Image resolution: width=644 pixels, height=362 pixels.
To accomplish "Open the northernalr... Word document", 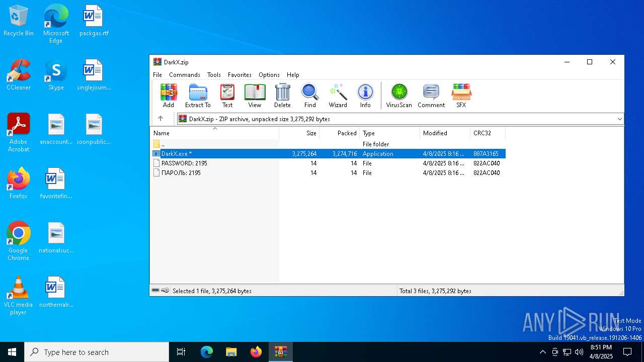I will (56, 292).
